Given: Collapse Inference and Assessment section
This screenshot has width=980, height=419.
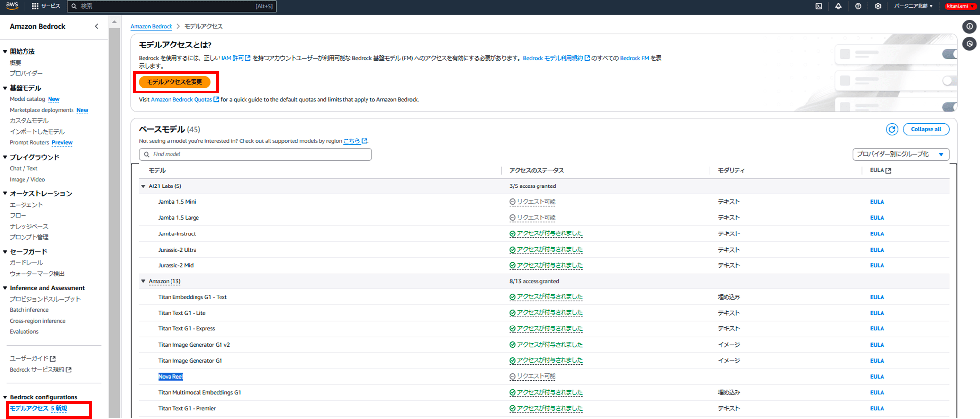Looking at the screenshot, I should [5, 288].
